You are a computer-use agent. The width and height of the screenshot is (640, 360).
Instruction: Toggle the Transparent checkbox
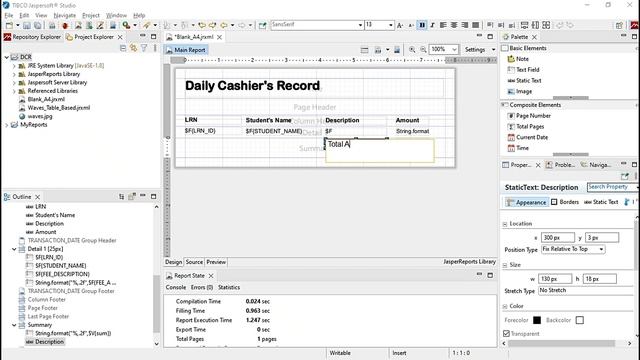pyautogui.click(x=507, y=333)
